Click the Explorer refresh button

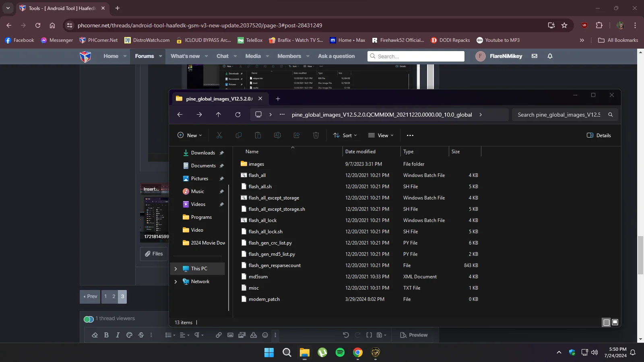[238, 115]
